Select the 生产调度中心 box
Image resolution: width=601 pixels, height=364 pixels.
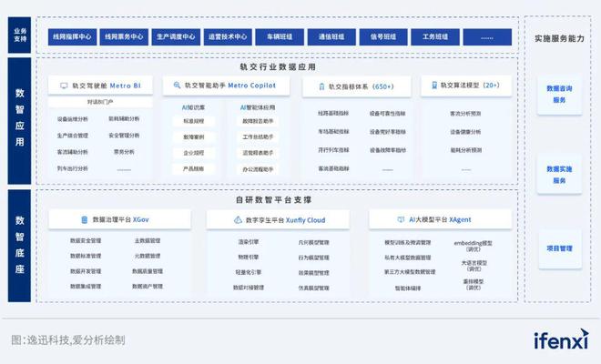pyautogui.click(x=176, y=36)
